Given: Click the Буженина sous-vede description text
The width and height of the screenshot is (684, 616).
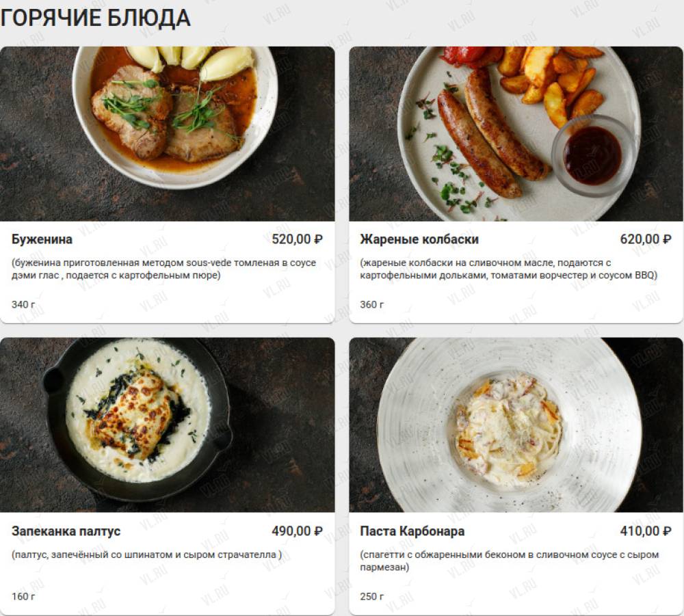Looking at the screenshot, I should coord(163,269).
